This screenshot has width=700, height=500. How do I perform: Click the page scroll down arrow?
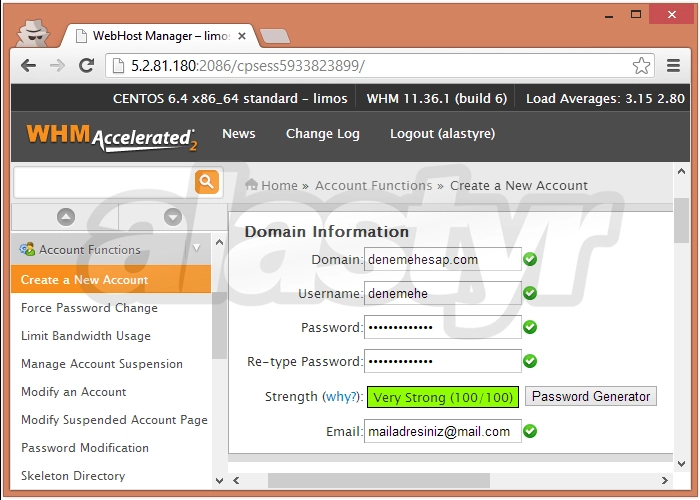[681, 464]
